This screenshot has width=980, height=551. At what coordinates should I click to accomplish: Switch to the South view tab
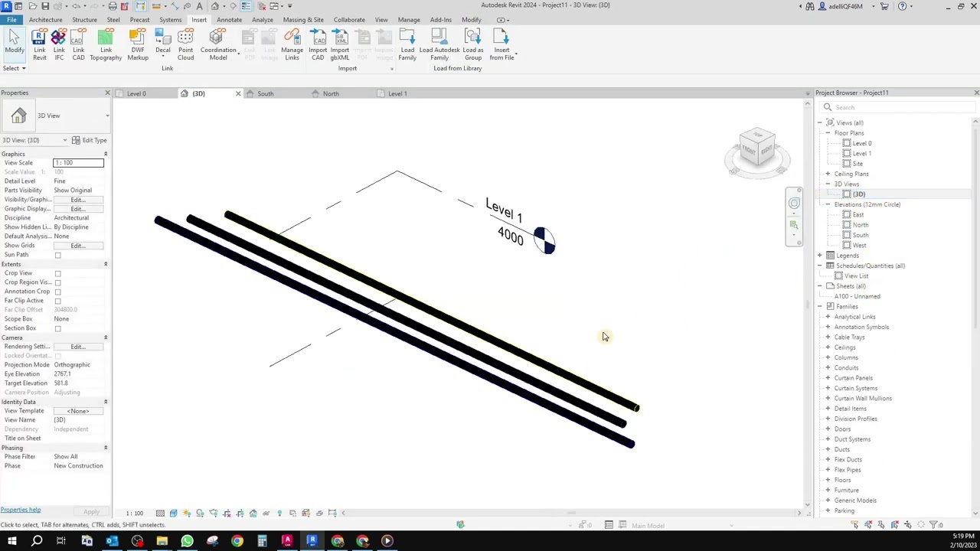click(266, 93)
